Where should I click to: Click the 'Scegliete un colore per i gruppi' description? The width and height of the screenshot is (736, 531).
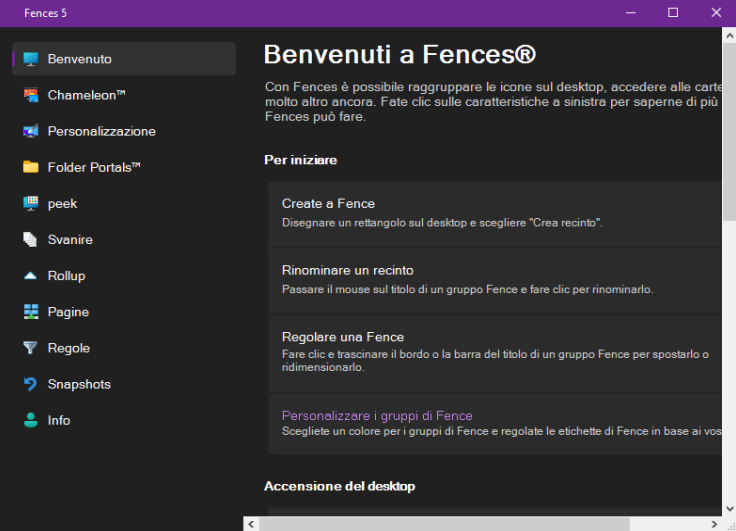click(x=502, y=431)
